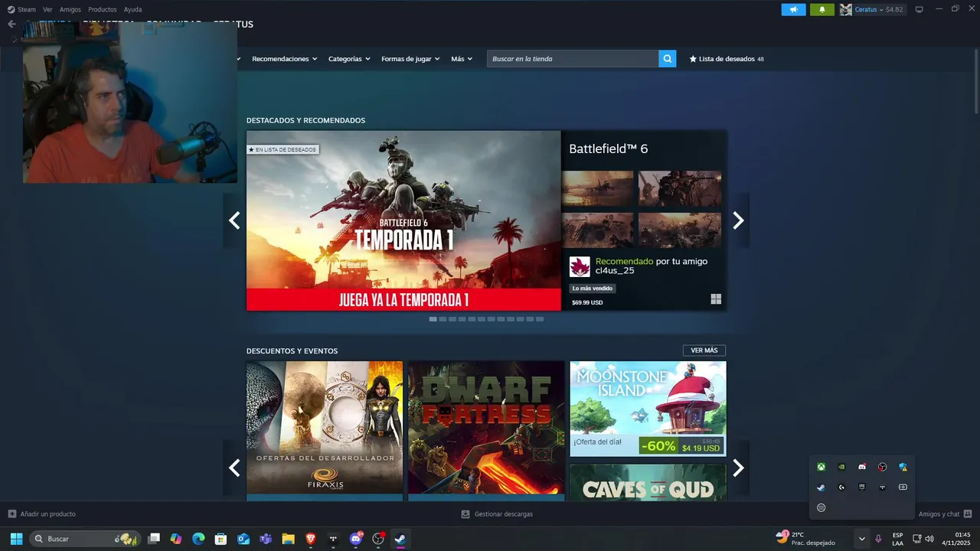The height and width of the screenshot is (551, 980).
Task: Show previous featured game with left arrow
Action: click(x=234, y=220)
